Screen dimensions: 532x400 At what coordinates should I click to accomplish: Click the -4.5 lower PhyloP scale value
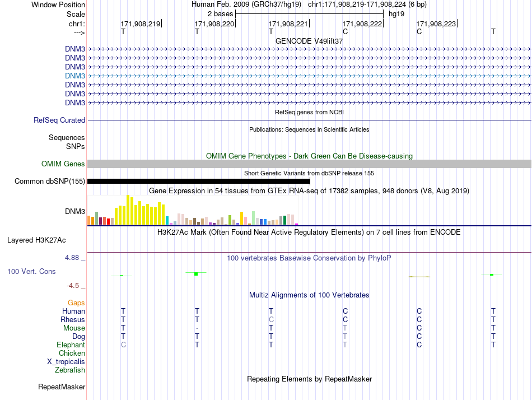click(73, 286)
